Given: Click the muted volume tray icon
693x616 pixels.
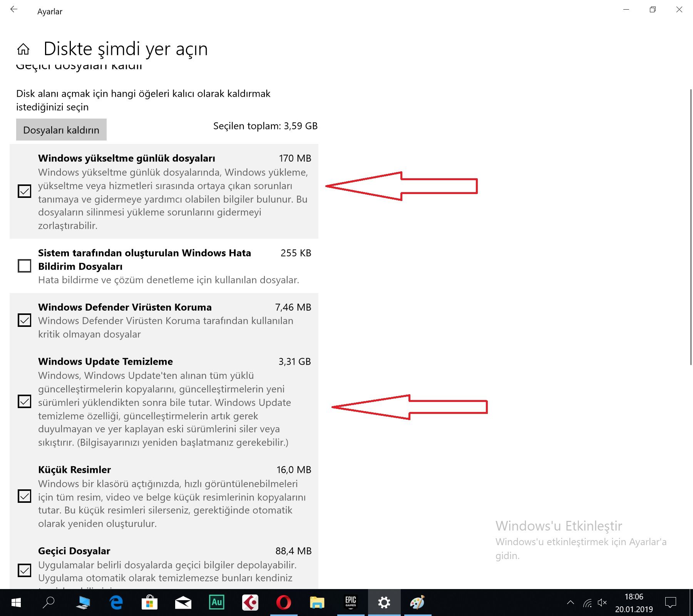Looking at the screenshot, I should pyautogui.click(x=602, y=603).
